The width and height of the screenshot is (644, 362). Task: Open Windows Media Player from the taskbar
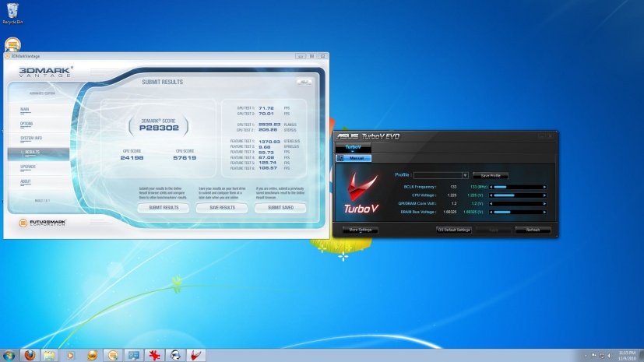pyautogui.click(x=71, y=355)
